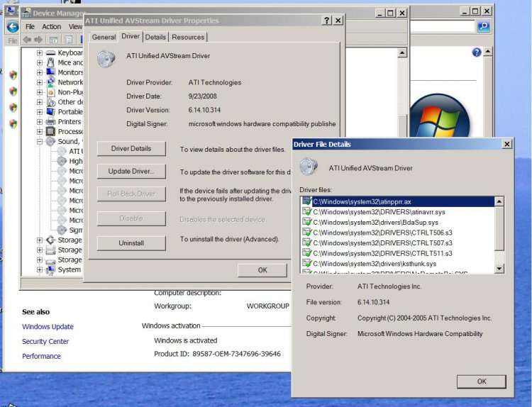
Task: Click the Update Driver button
Action: [131, 172]
